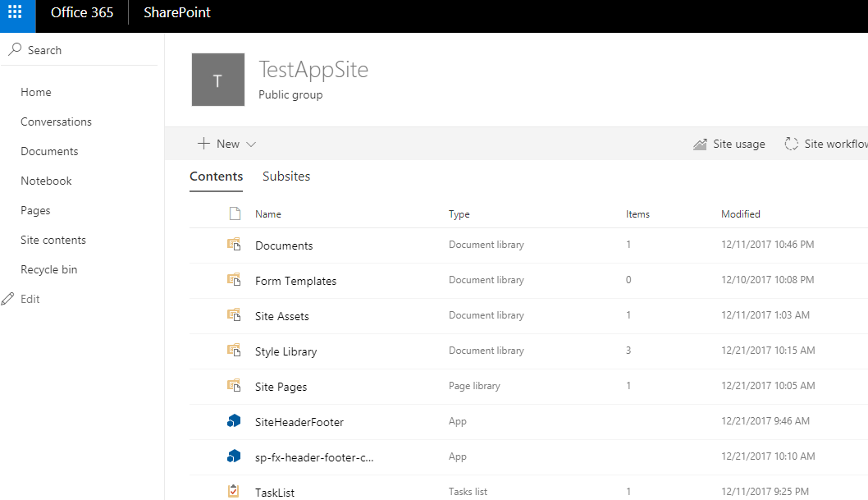868x500 pixels.
Task: Click the Edit pencil icon in sidebar
Action: [x=8, y=298]
